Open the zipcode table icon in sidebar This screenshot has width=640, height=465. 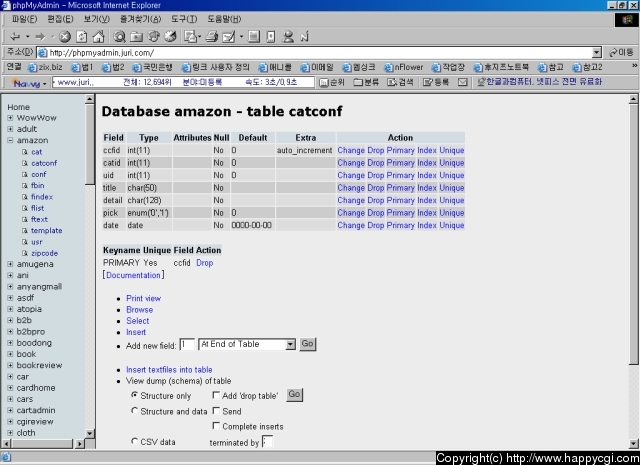click(x=25, y=253)
